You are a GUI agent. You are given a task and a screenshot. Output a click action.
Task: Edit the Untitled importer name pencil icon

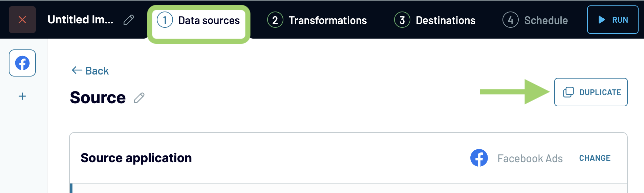[129, 20]
